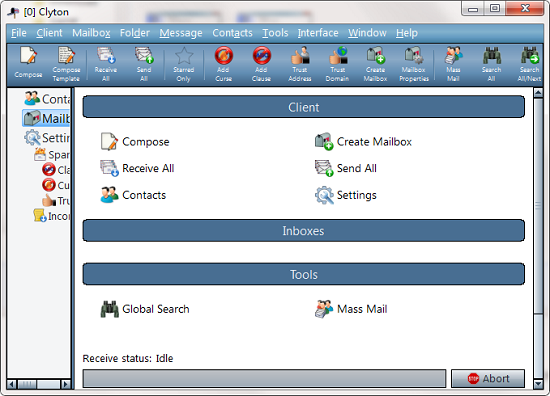Screen dimensions: 550x396
Task: Toggle the Starred Only toolbar filter
Action: coord(183,64)
